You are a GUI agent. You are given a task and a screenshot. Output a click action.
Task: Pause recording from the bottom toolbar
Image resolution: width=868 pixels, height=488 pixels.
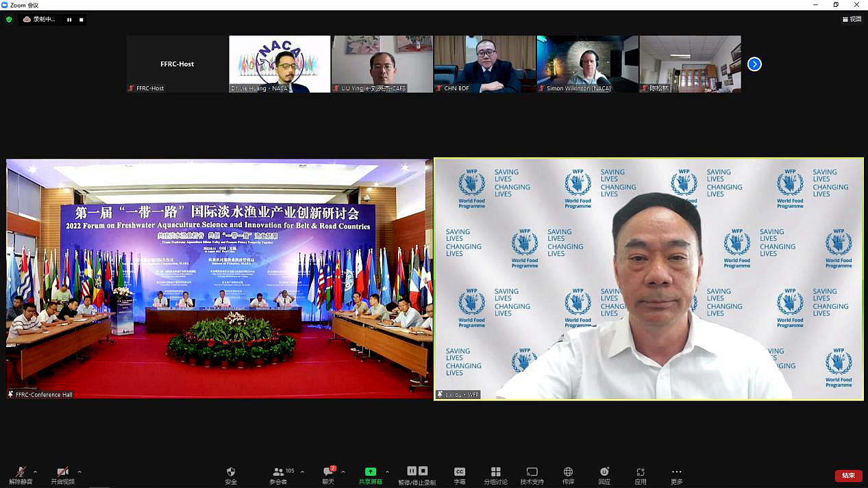[412, 471]
